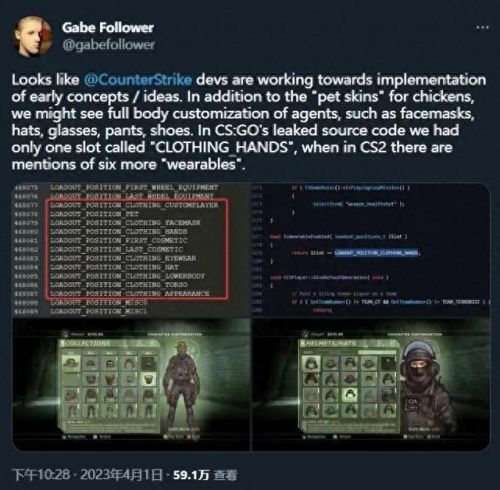Screen dimensions: 500x490
Task: Click the LOADOUT_POSITION_PET line in code
Action: point(95,214)
